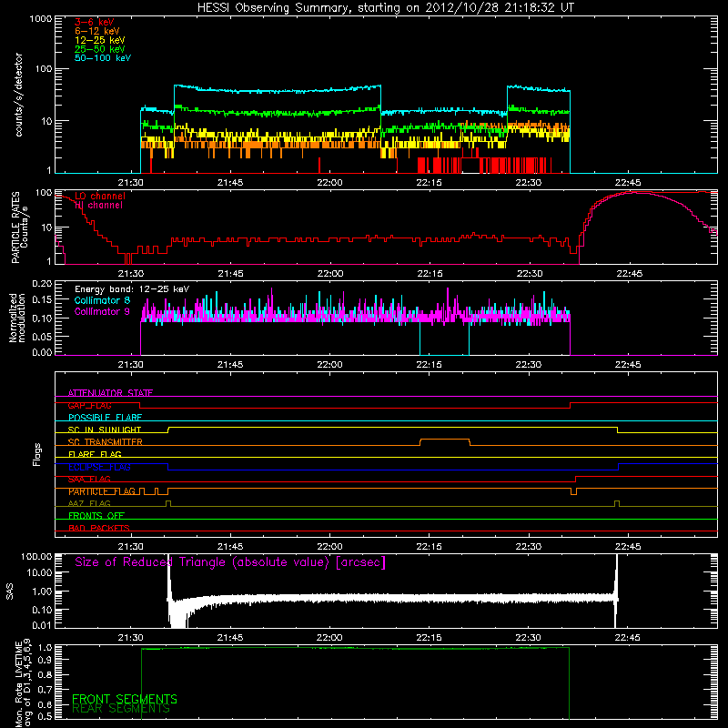The image size is (728, 728).
Task: Click the ECLIPSE_FLAG label
Action: pyautogui.click(x=99, y=467)
